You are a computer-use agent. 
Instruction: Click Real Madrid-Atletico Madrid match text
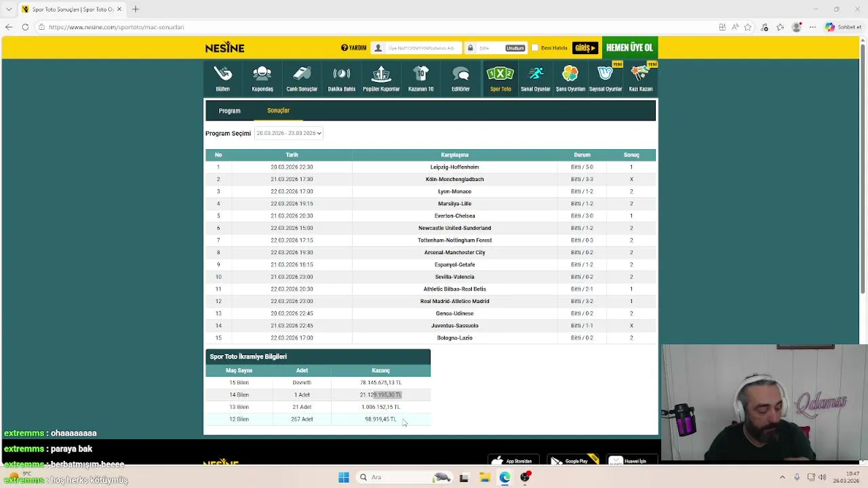tap(454, 301)
